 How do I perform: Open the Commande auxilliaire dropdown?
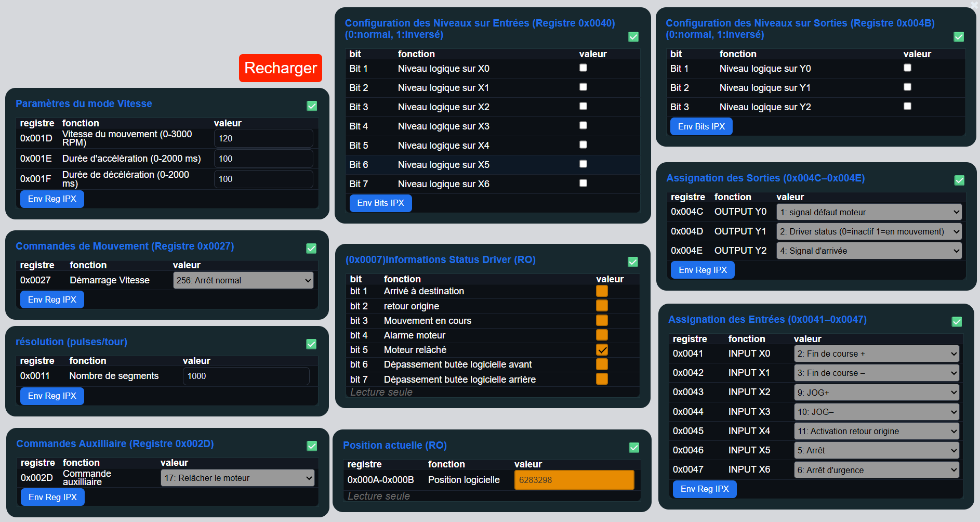[x=237, y=478]
